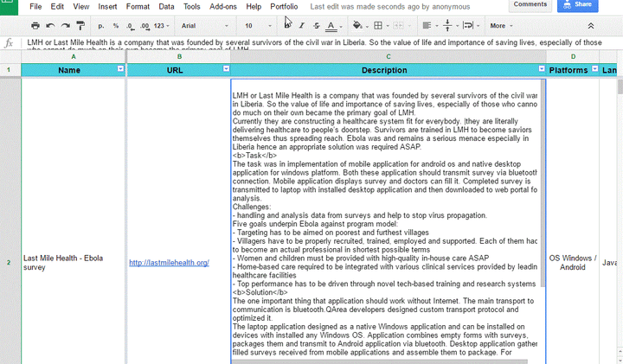Open the View menu
This screenshot has height=364, width=623.
click(81, 6)
